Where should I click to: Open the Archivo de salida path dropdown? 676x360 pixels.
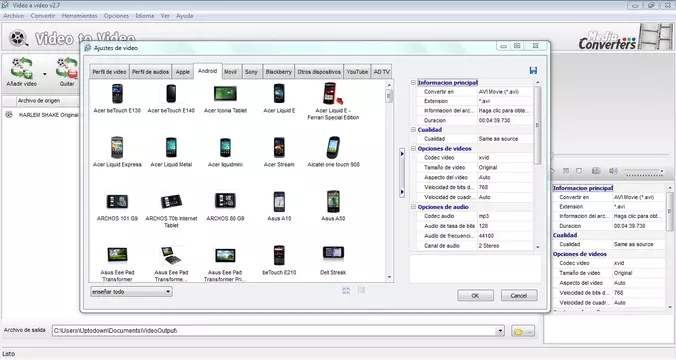coord(500,331)
